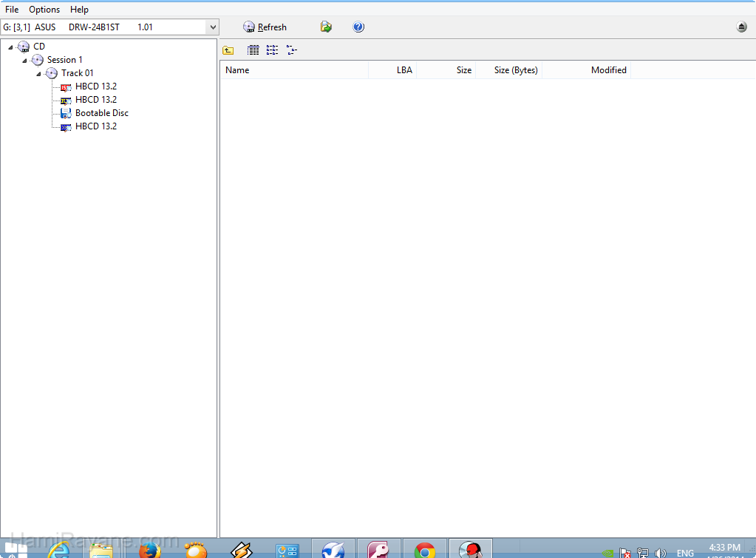Switch to the two-column list view icon

tap(273, 50)
